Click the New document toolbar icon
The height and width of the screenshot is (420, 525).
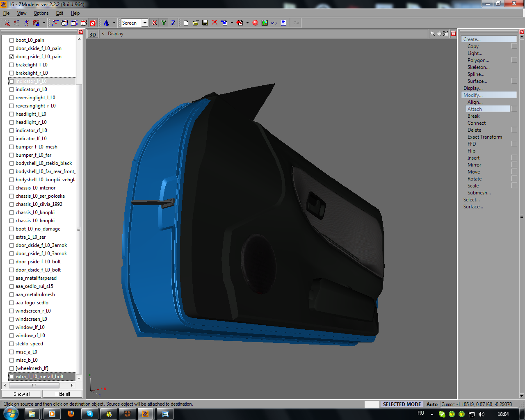(186, 23)
